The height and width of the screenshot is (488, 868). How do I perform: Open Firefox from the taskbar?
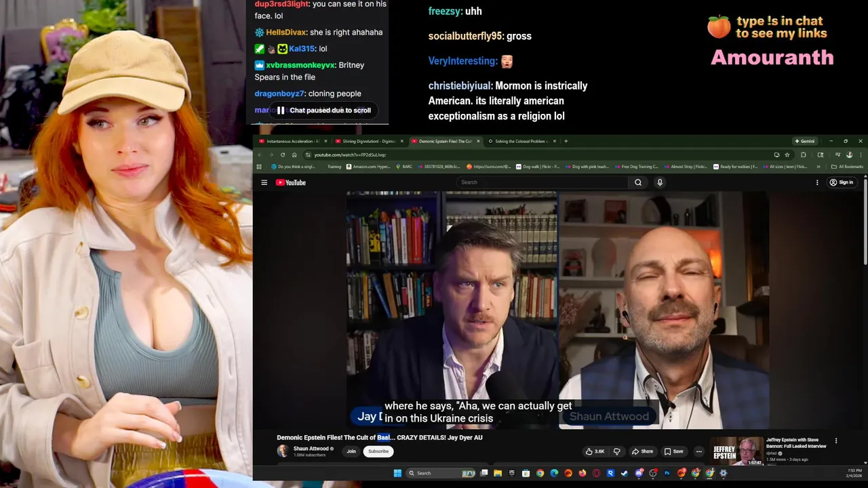coord(583,473)
